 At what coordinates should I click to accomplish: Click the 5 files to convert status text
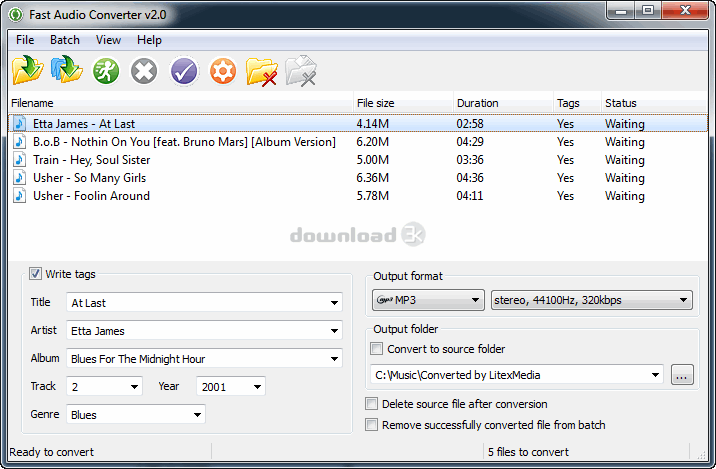(x=528, y=452)
